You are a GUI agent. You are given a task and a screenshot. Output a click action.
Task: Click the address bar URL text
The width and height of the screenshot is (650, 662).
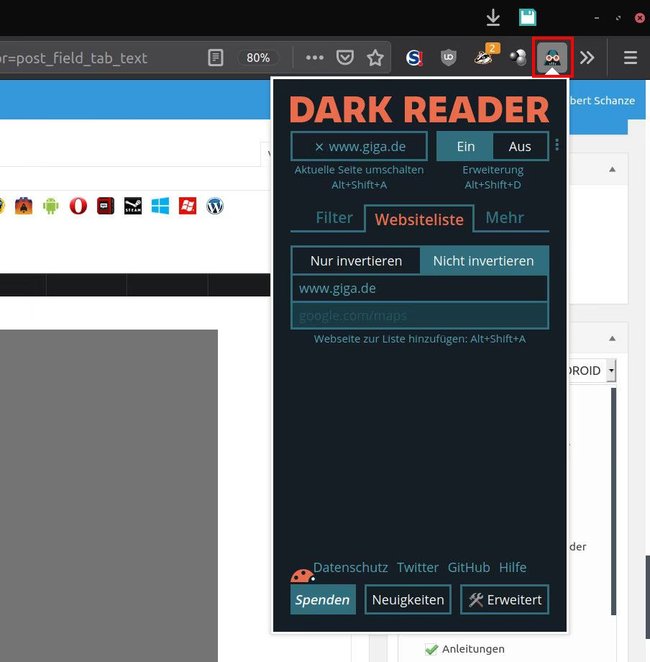click(74, 58)
